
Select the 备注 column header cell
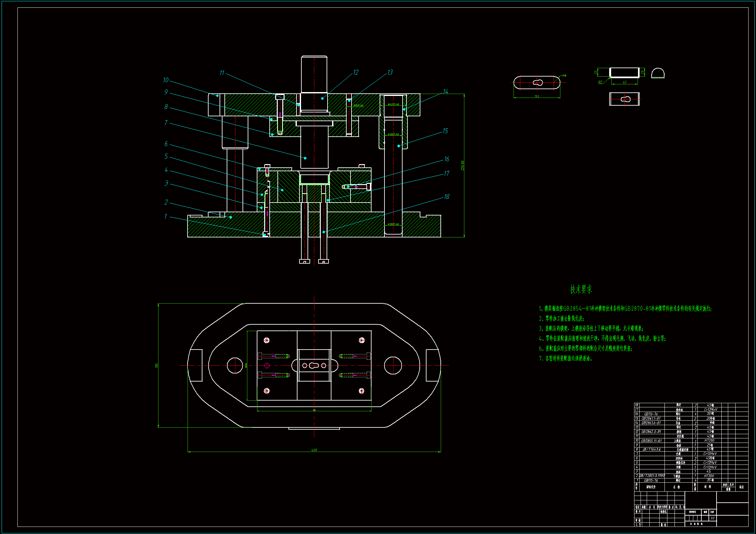click(x=741, y=487)
